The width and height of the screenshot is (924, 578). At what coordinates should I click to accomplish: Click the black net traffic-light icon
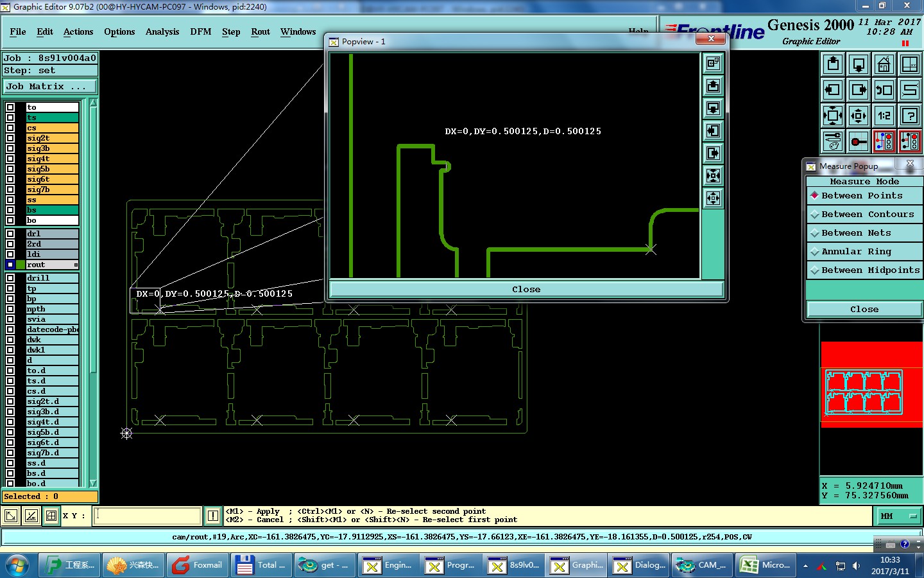910,141
